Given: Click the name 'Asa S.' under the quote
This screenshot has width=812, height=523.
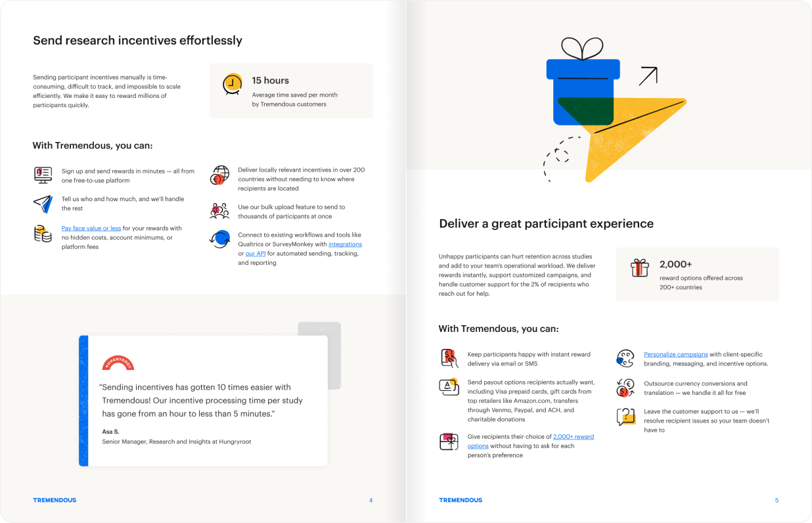Looking at the screenshot, I should [x=111, y=431].
